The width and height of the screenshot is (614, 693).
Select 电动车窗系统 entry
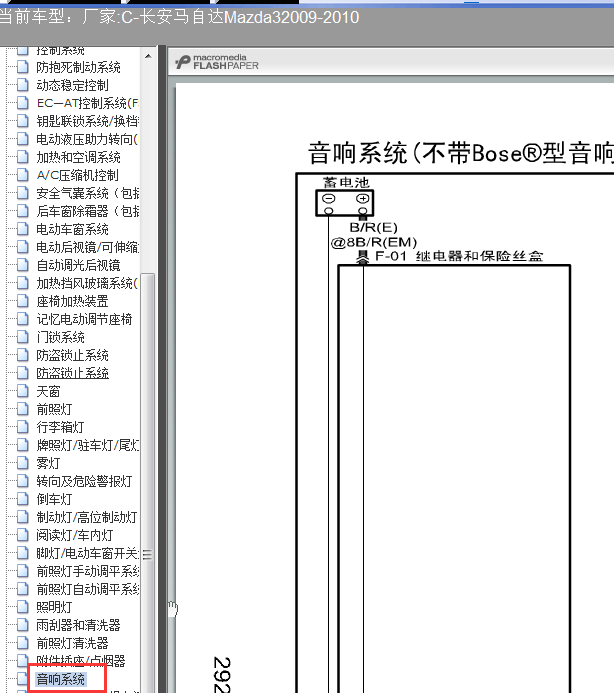click(72, 229)
